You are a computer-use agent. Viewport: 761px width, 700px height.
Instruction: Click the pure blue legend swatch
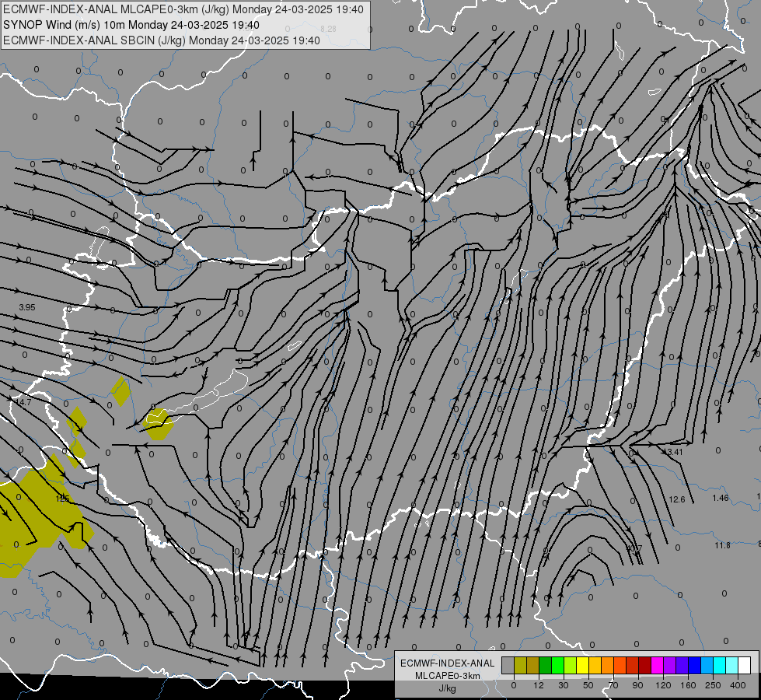694,665
